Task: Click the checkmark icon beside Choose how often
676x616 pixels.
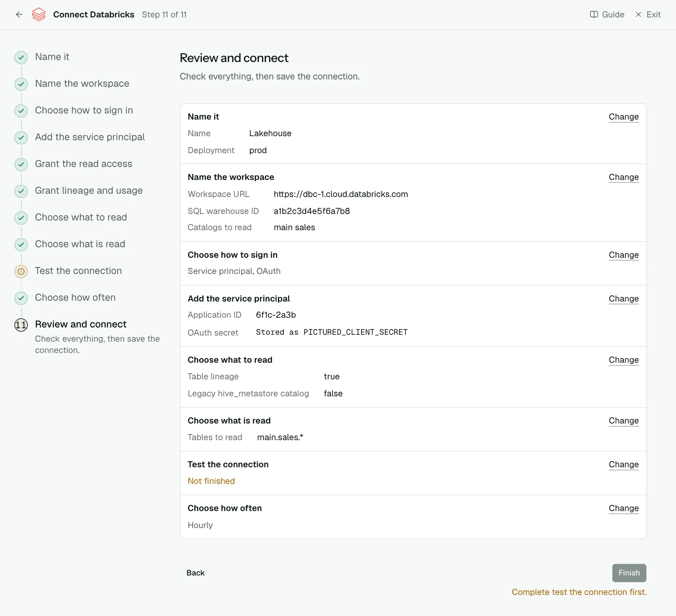Action: point(21,298)
